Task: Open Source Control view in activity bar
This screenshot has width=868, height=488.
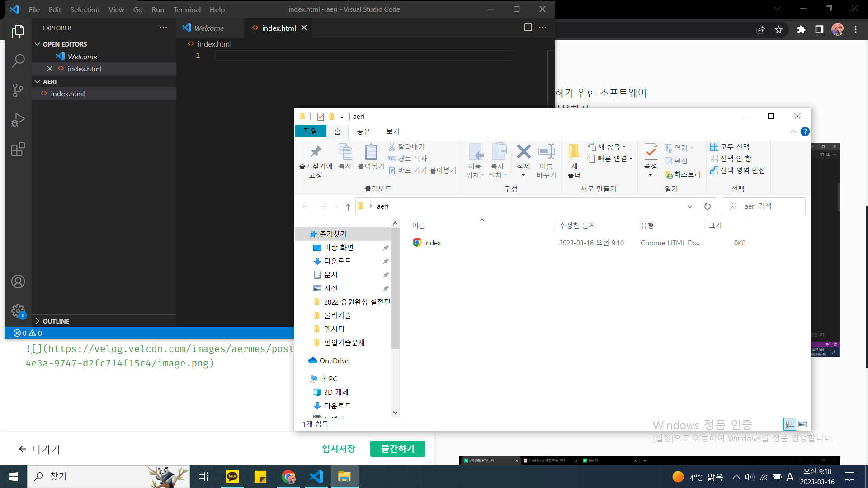Action: 18,90
